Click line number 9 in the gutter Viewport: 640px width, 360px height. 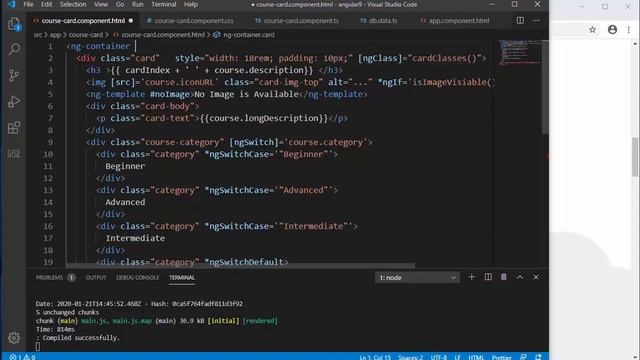50,142
